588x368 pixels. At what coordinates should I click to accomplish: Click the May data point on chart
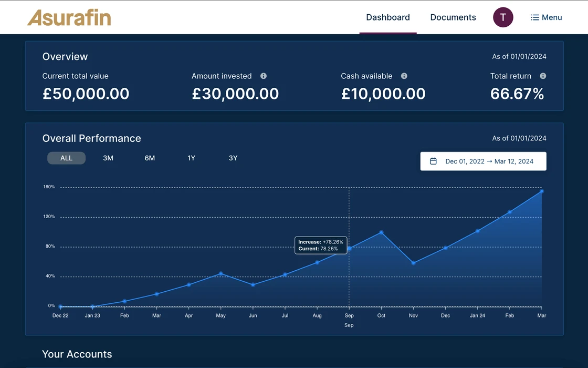(221, 273)
